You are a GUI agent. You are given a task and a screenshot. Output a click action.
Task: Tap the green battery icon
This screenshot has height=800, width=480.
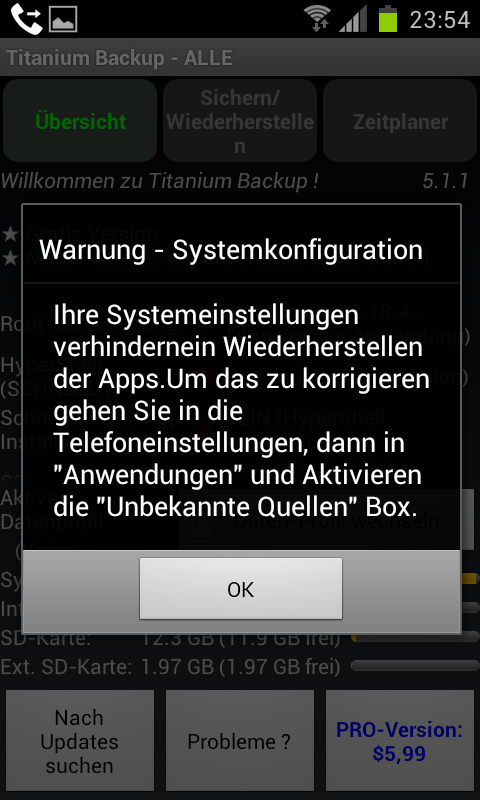388,19
